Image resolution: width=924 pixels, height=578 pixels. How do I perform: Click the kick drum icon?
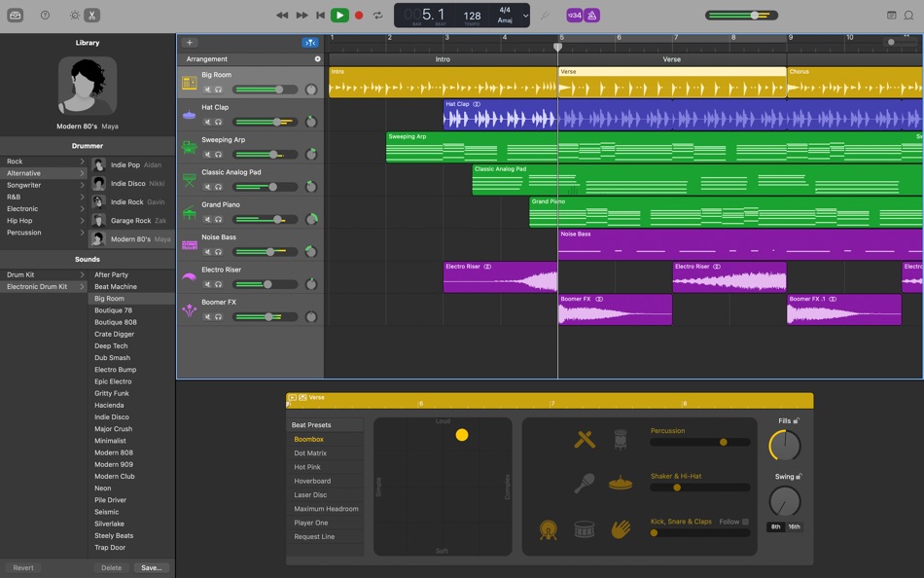(x=549, y=528)
